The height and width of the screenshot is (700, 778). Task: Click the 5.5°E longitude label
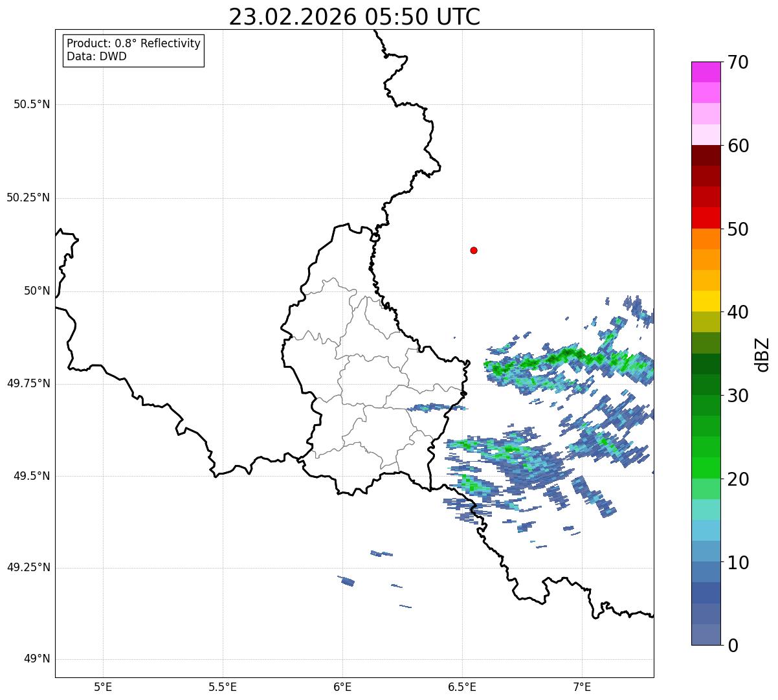(x=223, y=686)
